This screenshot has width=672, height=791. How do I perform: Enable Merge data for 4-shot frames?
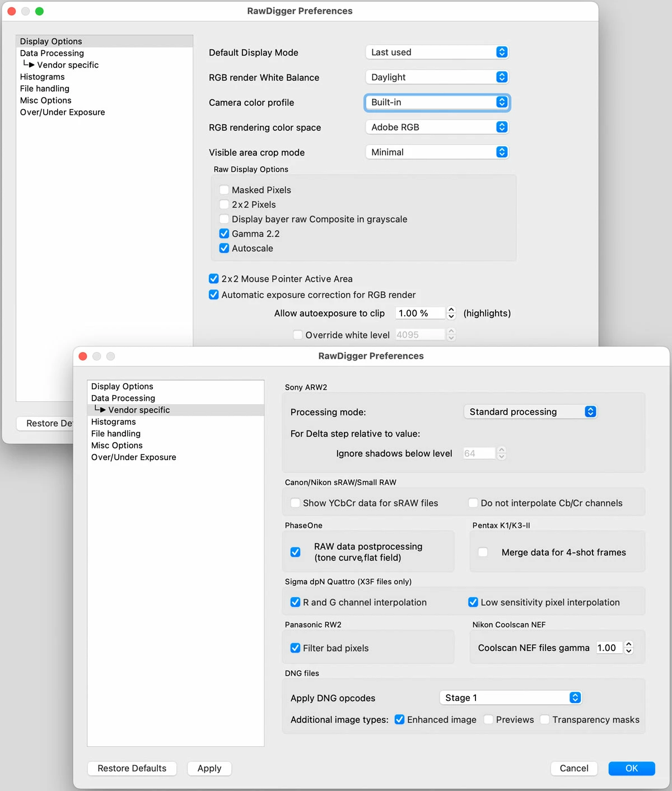483,552
